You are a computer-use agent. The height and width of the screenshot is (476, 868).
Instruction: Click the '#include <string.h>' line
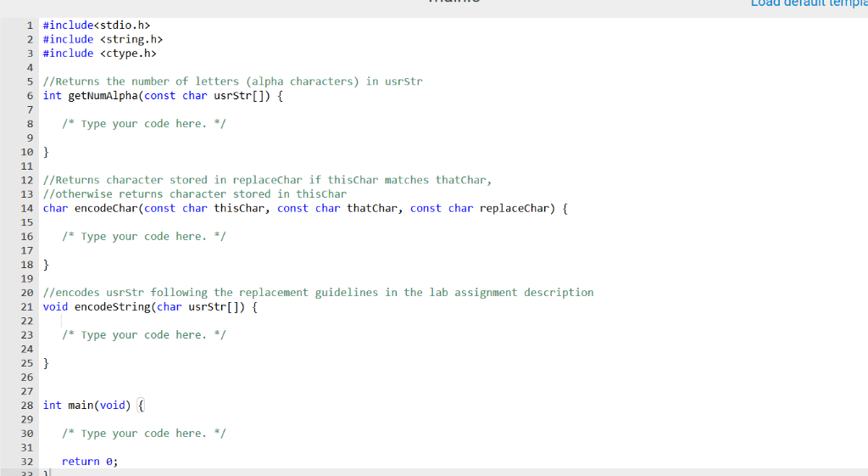point(103,39)
